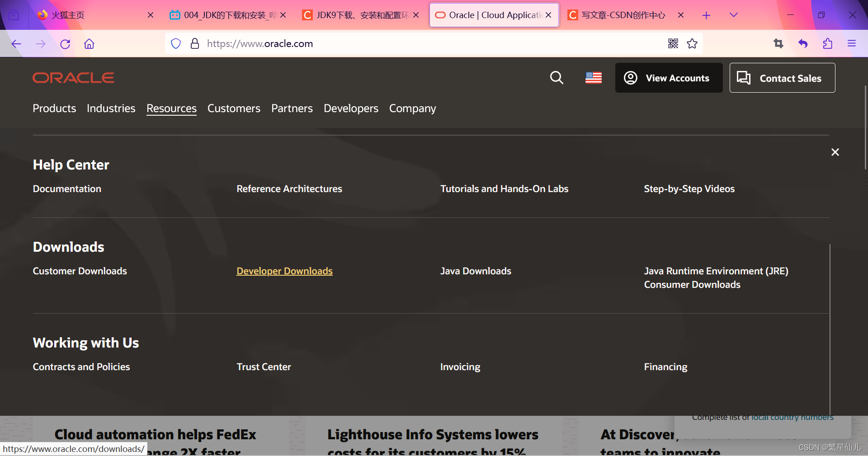868x456 pixels.
Task: Open the QR code icon in address bar
Action: (x=673, y=43)
